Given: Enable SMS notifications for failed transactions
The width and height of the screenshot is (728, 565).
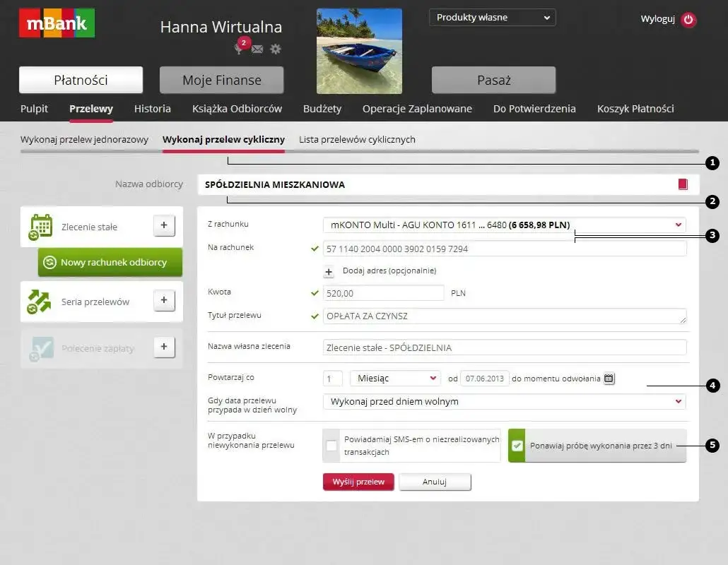Looking at the screenshot, I should (x=331, y=445).
